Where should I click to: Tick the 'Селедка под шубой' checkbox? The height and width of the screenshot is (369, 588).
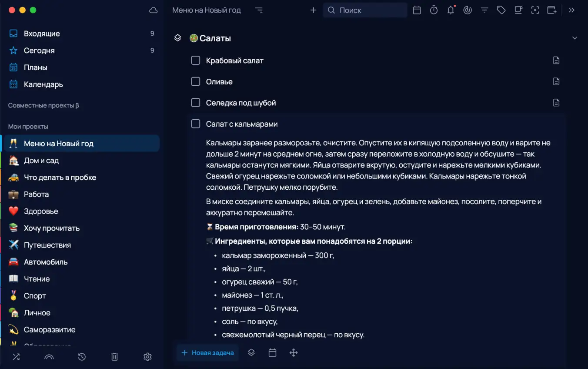(195, 102)
